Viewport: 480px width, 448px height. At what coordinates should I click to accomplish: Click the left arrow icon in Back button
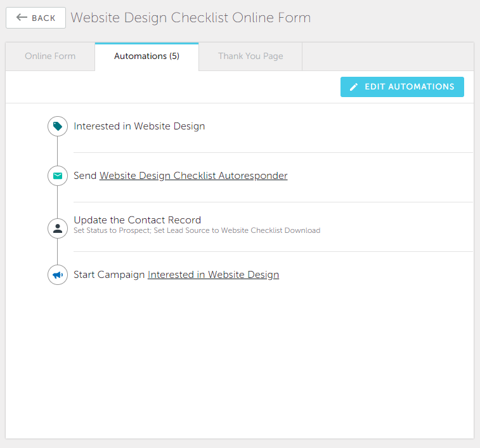(22, 18)
